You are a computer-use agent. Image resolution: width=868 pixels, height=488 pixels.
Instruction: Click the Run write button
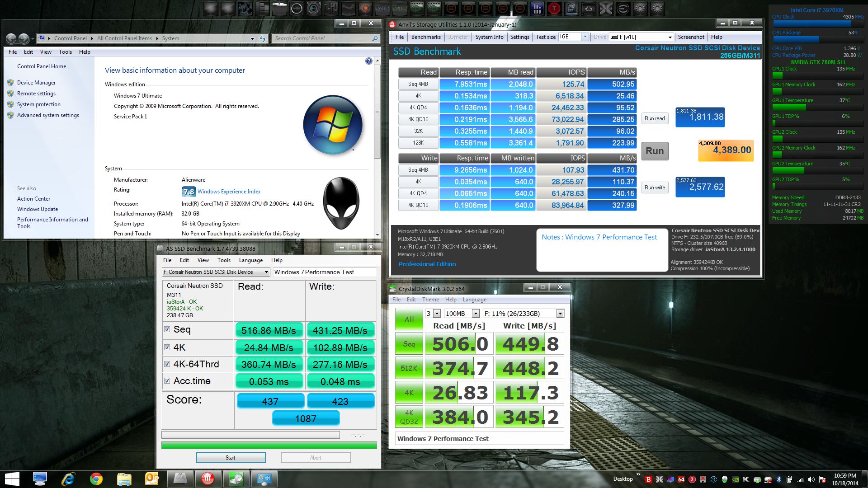(655, 188)
